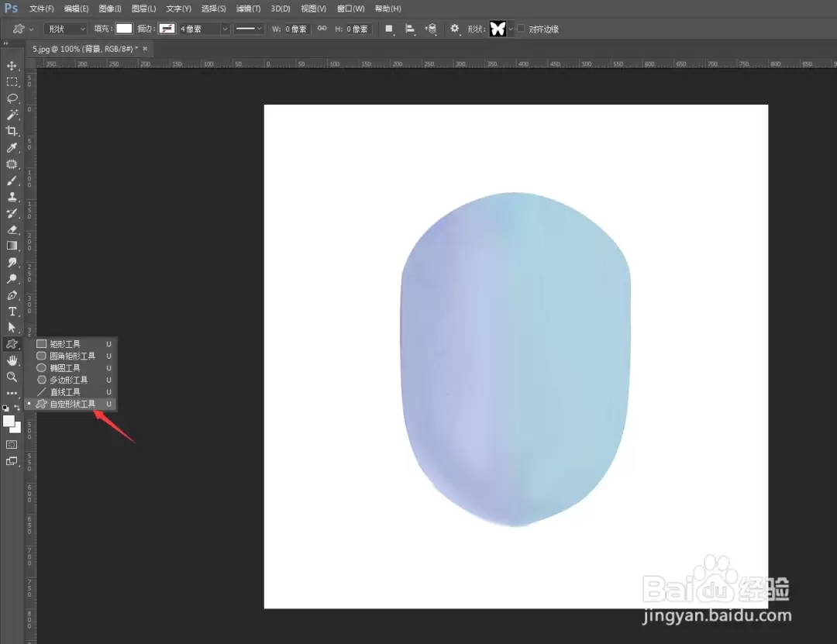Image resolution: width=837 pixels, height=644 pixels.
Task: Select the Hand tool
Action: pyautogui.click(x=12, y=360)
